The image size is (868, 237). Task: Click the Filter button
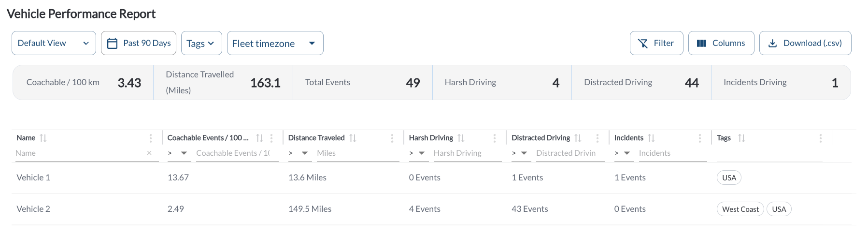coord(656,43)
